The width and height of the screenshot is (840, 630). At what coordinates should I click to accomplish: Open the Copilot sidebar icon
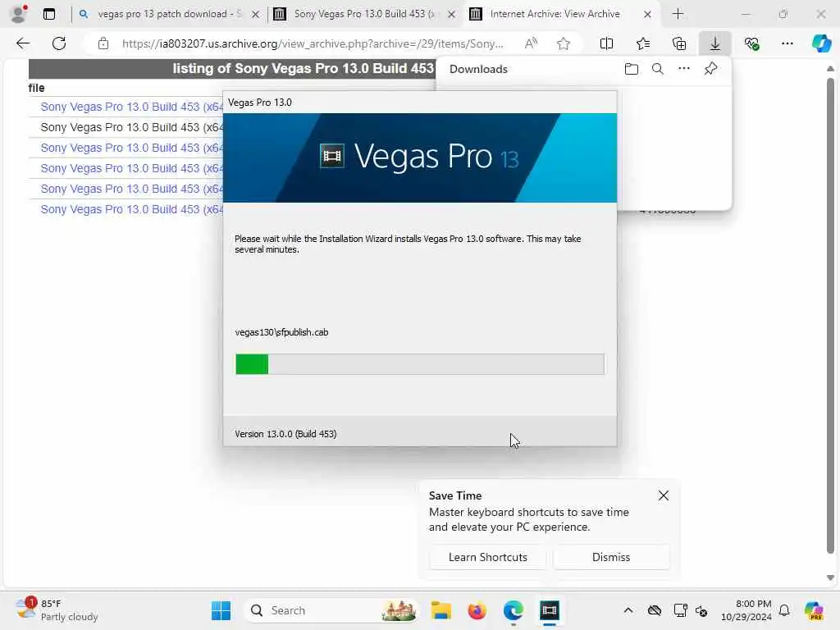821,43
